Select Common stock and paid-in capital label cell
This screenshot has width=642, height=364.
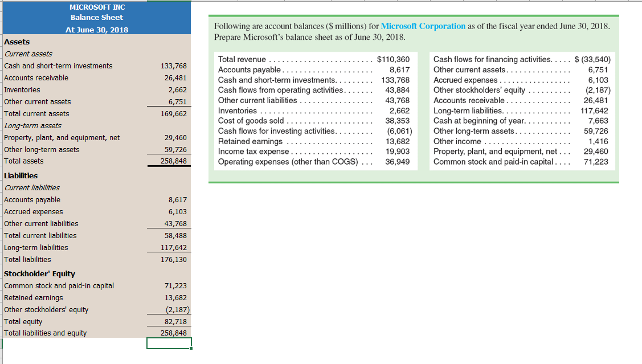pyautogui.click(x=59, y=286)
